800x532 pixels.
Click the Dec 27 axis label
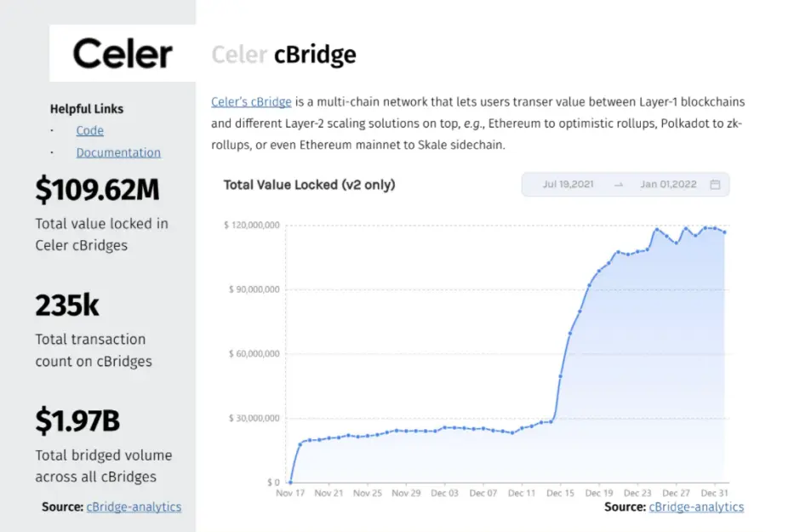point(676,493)
